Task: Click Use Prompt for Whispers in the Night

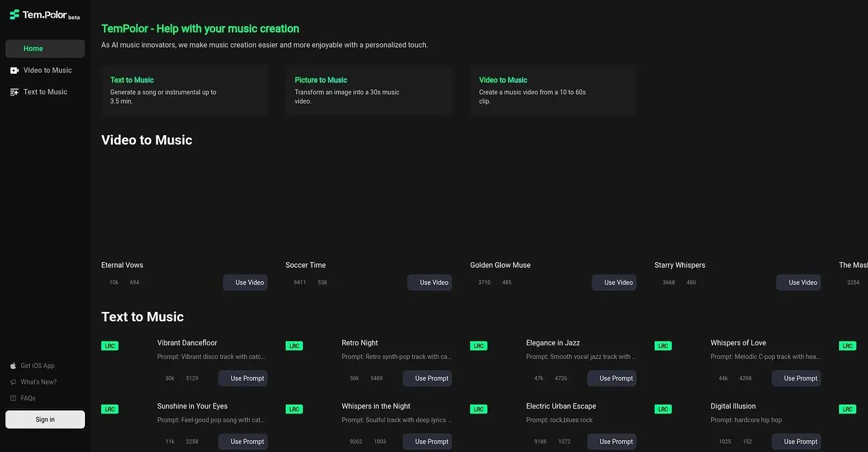Action: pyautogui.click(x=428, y=441)
